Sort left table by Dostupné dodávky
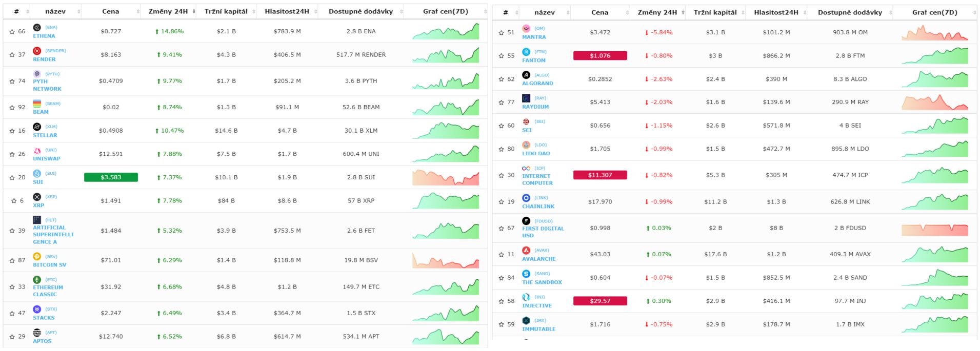This screenshot has width=980, height=351. point(361,11)
